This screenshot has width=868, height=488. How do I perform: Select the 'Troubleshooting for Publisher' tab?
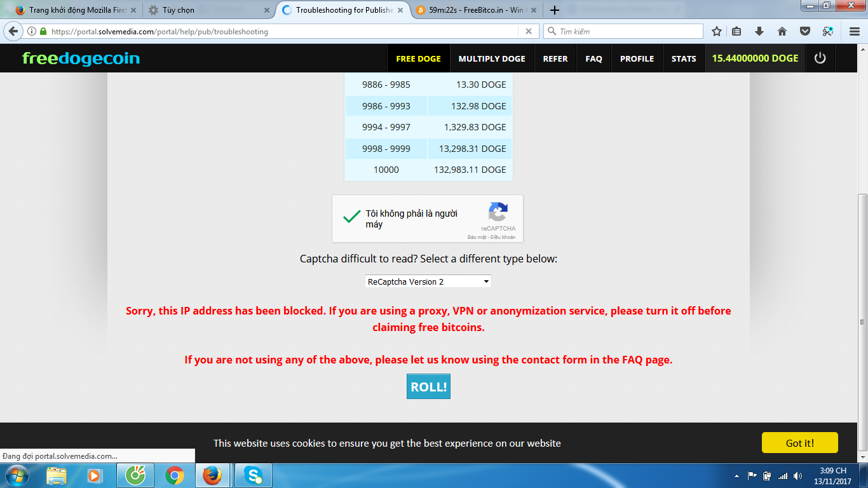pyautogui.click(x=343, y=10)
